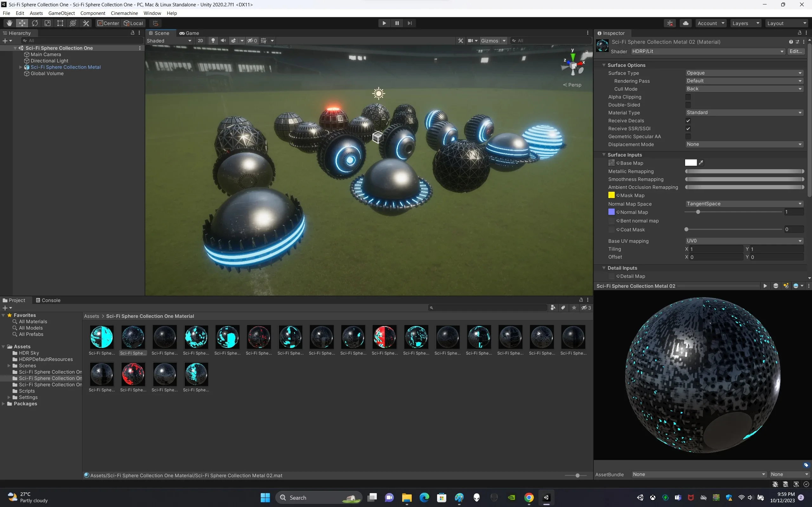Toggle scene audio speaker icon
This screenshot has width=812, height=507.
[223, 41]
